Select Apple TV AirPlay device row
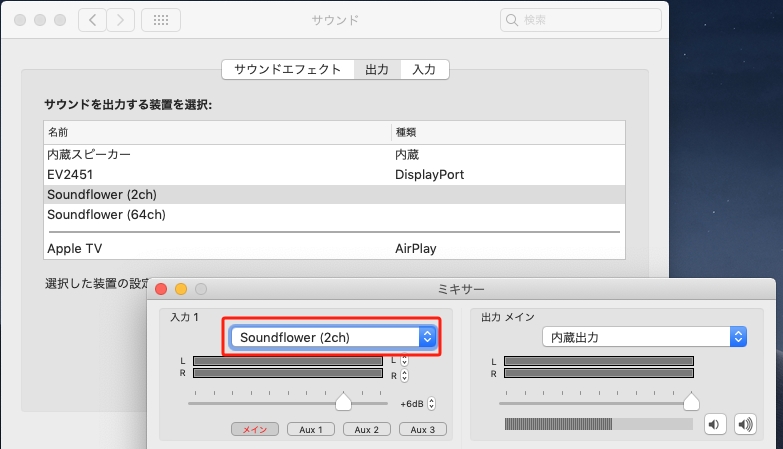Viewport: 783px width, 449px height. pos(334,249)
